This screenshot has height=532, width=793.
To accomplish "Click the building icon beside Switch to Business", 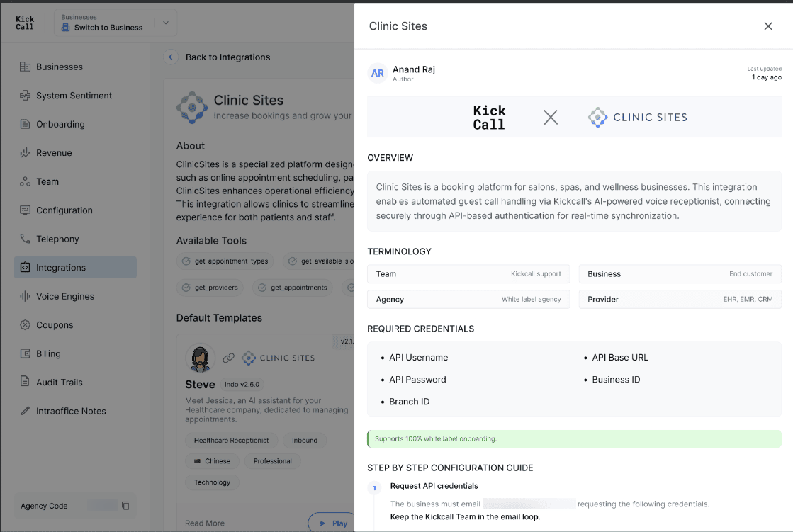I will pos(65,28).
